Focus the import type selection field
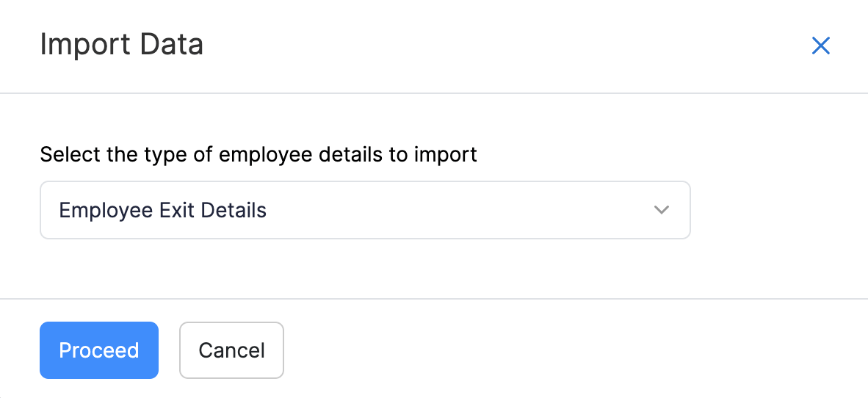This screenshot has height=398, width=868. coord(365,210)
